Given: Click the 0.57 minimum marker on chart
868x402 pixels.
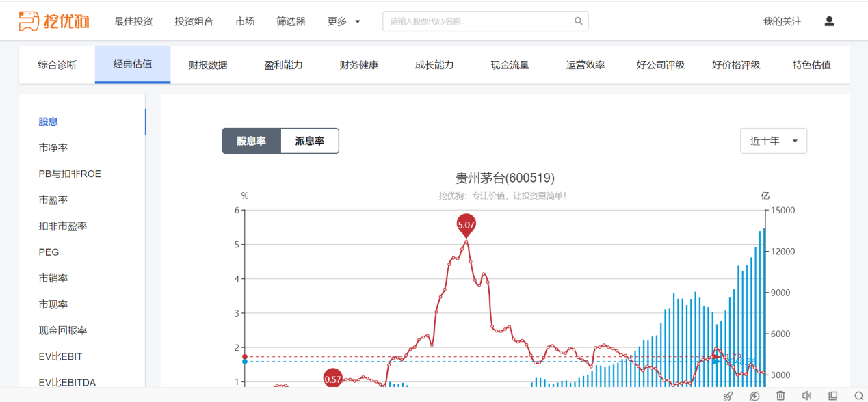Looking at the screenshot, I should [332, 379].
